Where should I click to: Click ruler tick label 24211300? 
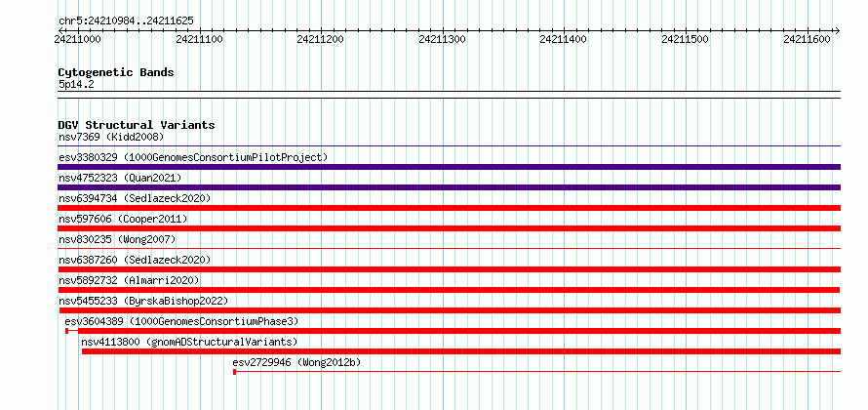443,39
